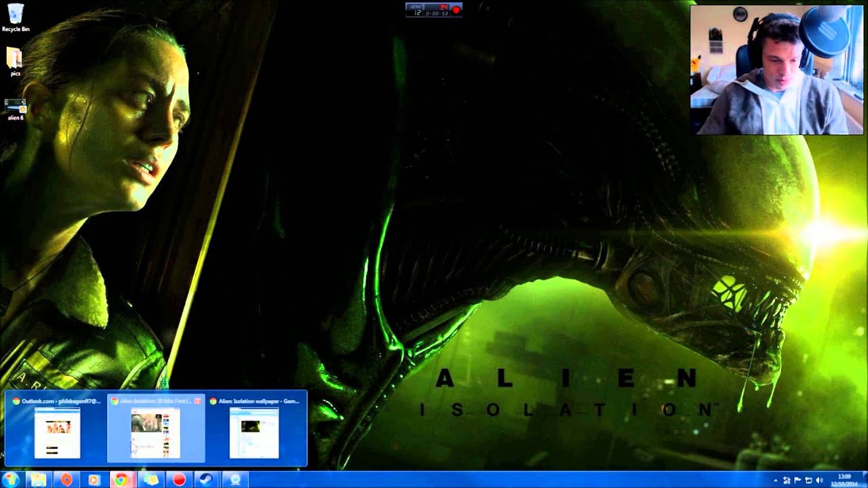Click the 'Alien: Isolation wallpaper' preview title

point(258,401)
